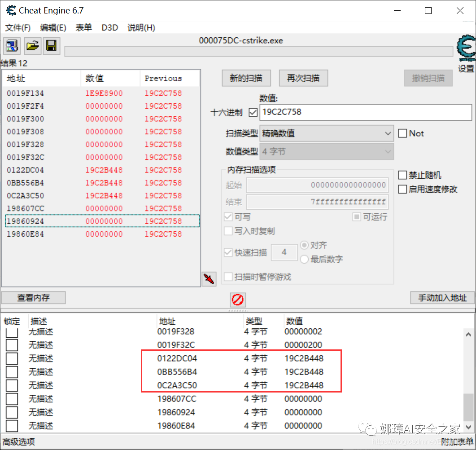Open the D3D menu

tap(109, 28)
